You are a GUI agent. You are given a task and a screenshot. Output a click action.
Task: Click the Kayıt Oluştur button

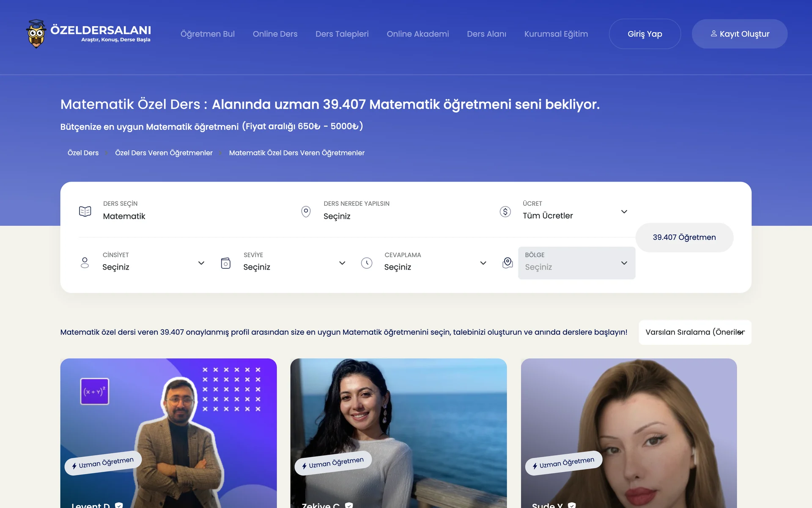point(739,34)
